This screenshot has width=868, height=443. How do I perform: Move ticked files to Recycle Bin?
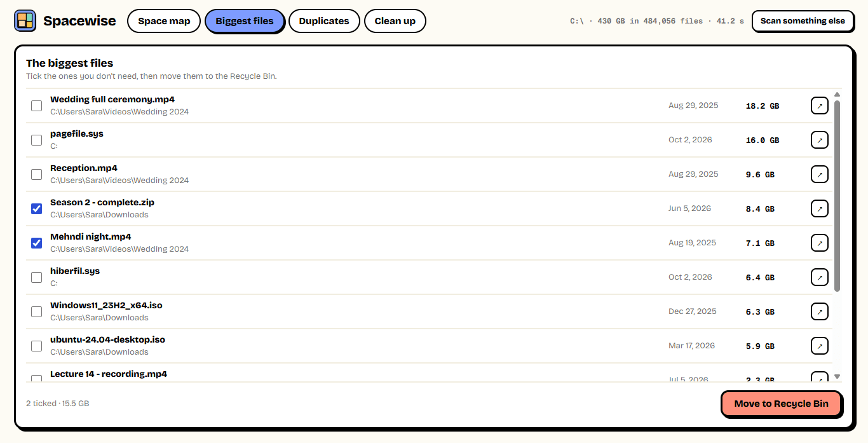(782, 404)
